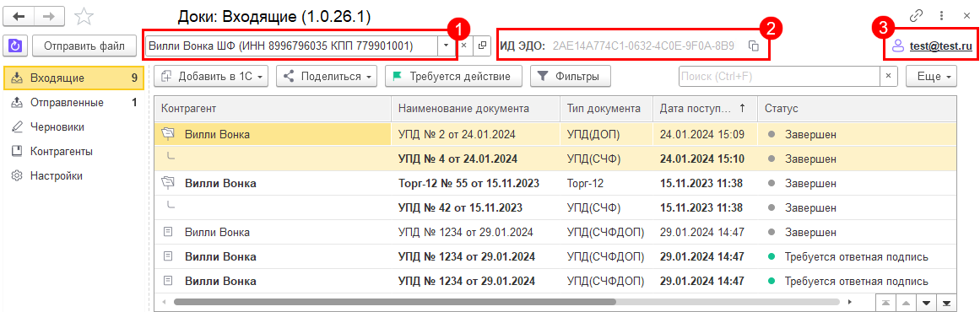Click the Наименование документа column header

475,108
